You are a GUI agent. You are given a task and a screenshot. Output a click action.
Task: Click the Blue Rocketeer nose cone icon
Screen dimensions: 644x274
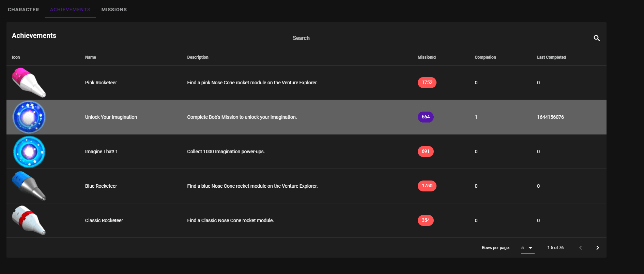pos(29,186)
